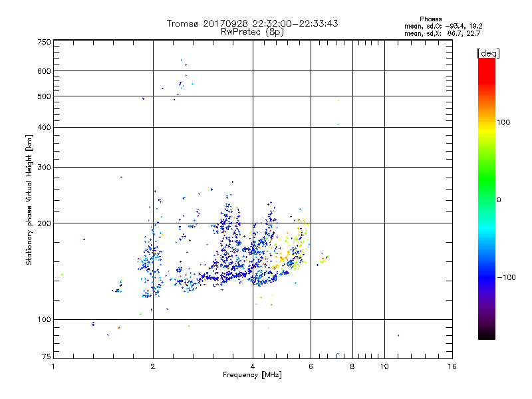Click the colorbar tick label '-100'
Screen dimensions: 532x399
(506, 277)
